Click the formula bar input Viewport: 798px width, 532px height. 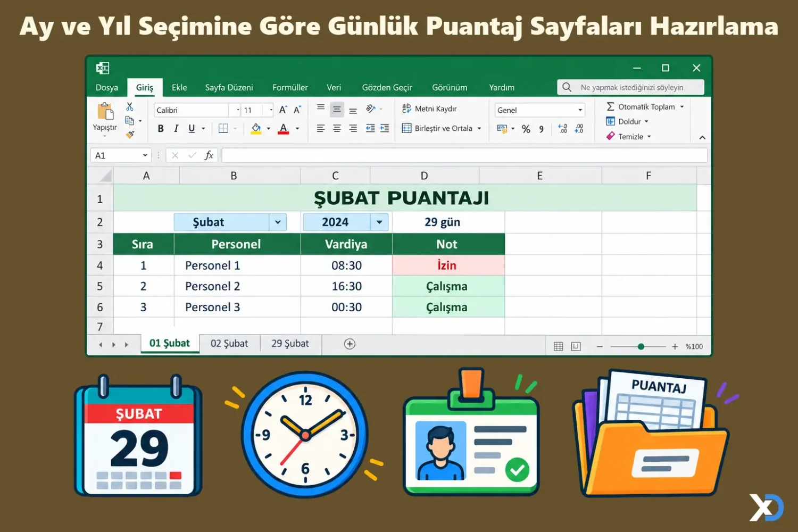click(464, 155)
